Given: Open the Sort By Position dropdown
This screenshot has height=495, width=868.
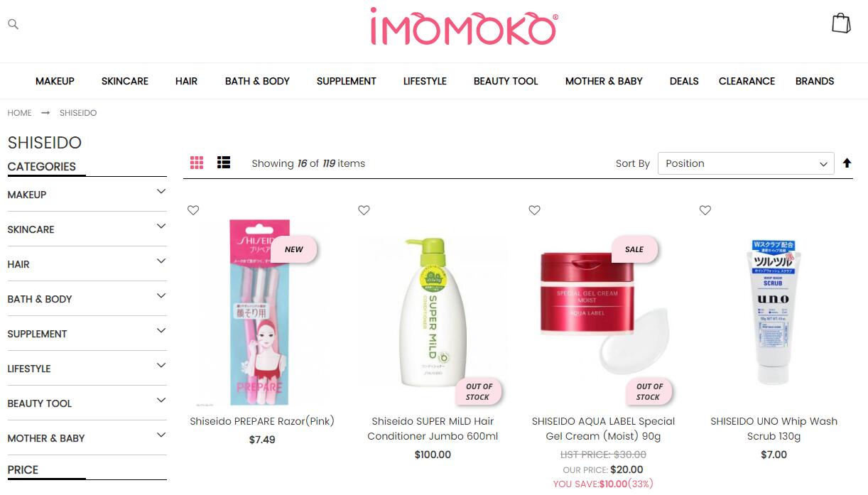Looking at the screenshot, I should tap(746, 163).
